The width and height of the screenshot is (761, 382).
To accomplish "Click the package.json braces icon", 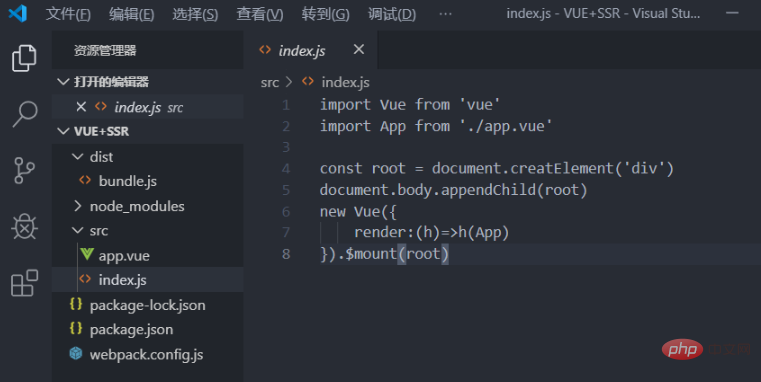I will tap(76, 329).
